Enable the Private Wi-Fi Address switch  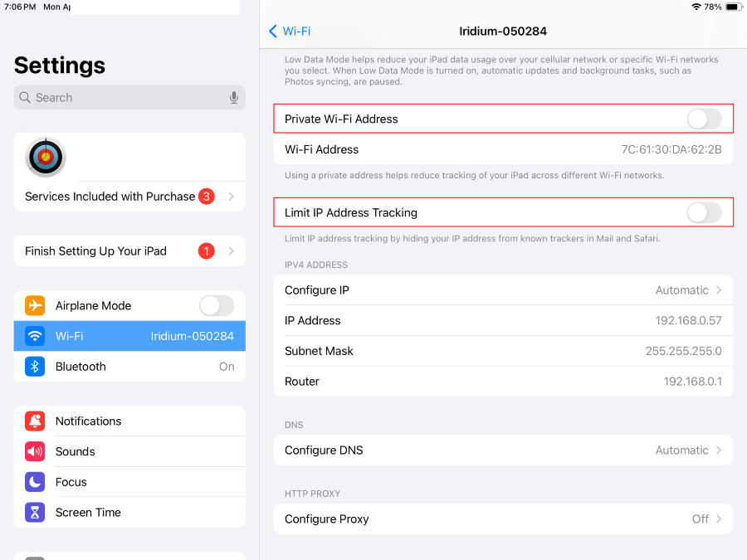click(x=704, y=119)
